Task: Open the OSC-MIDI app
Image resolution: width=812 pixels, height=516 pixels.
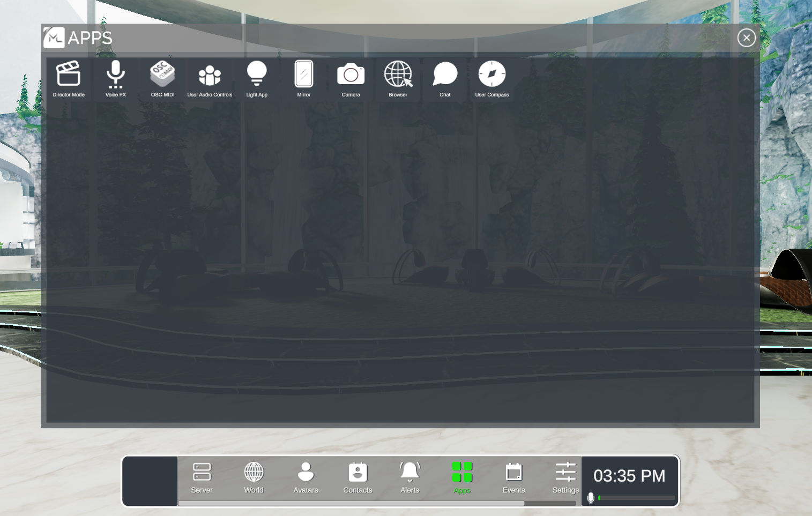Action: click(162, 79)
